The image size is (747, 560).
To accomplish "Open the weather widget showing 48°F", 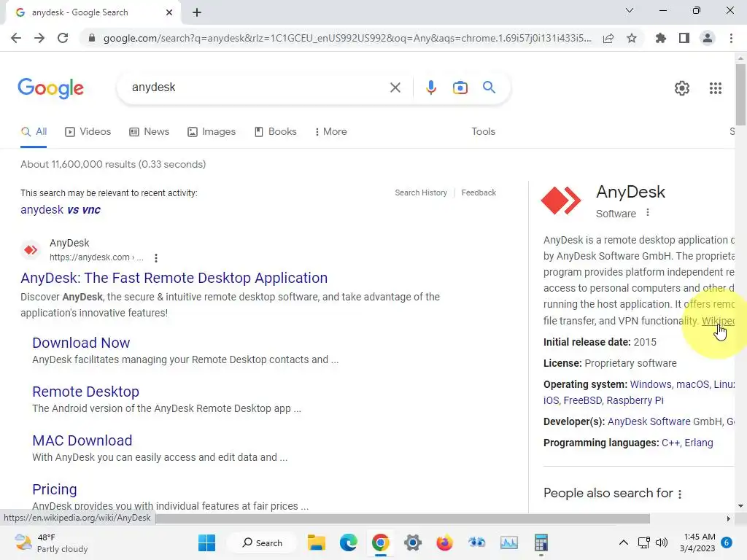I will [50, 542].
